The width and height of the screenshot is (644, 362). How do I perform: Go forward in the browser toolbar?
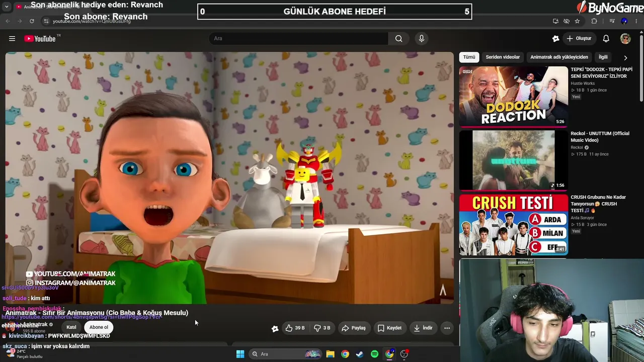tap(19, 21)
